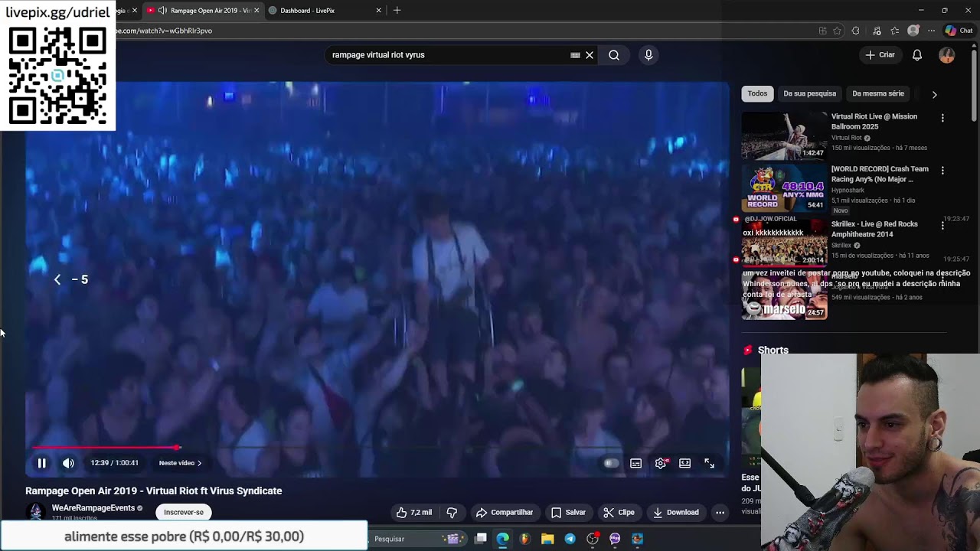Open browser extensions puzzle icon

click(855, 31)
